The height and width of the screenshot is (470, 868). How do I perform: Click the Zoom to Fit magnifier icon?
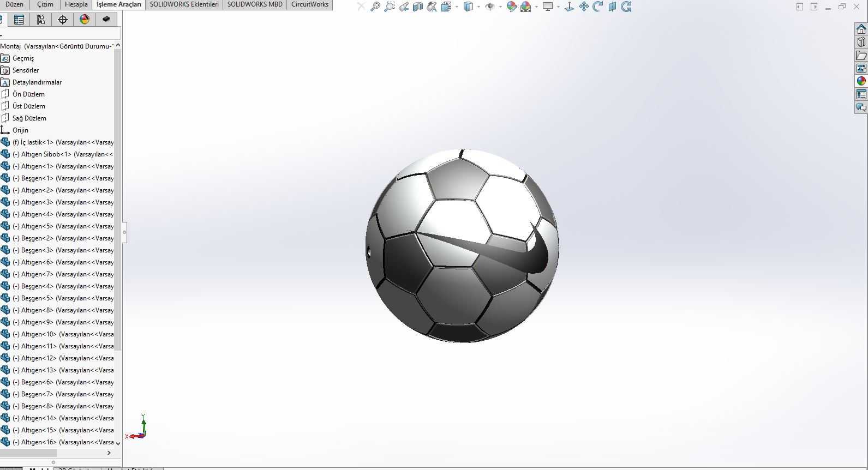pos(375,7)
